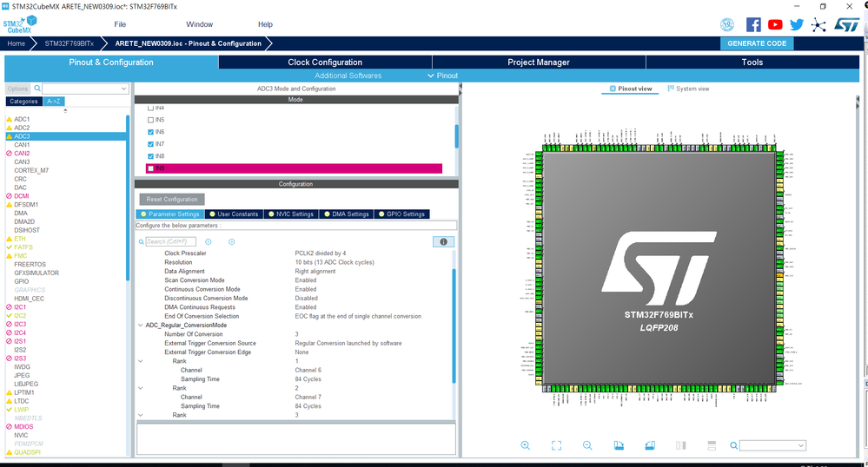The height and width of the screenshot is (467, 868).
Task: Go to the Home breadcrumb
Action: point(16,43)
